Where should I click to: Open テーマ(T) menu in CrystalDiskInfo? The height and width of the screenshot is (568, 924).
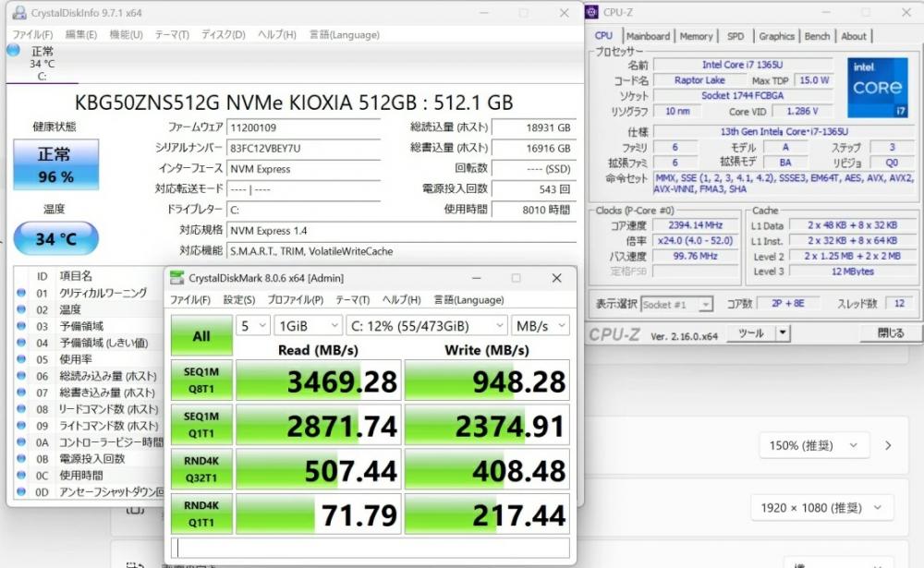coord(172,35)
